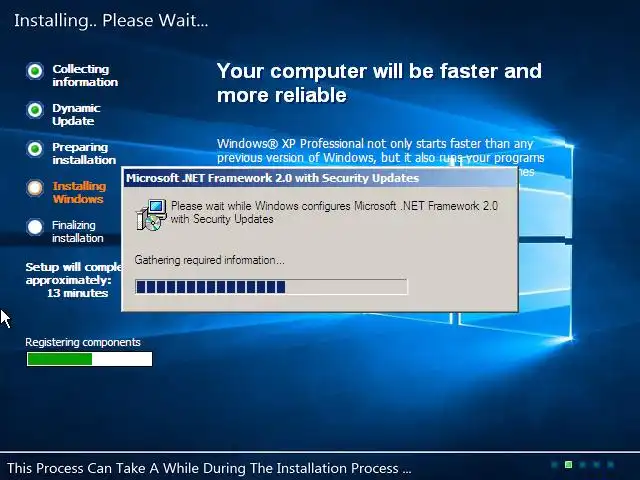Click 'This Process Can Take A While' text

[209, 468]
